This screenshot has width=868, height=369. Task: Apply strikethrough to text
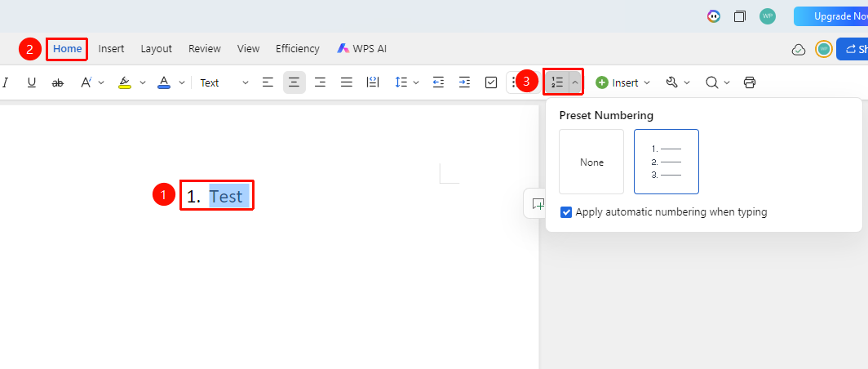point(58,82)
